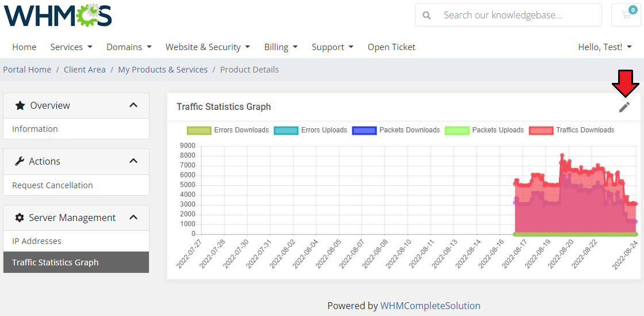
Task: Click the WHMCompleteSolution footer link
Action: tap(430, 306)
